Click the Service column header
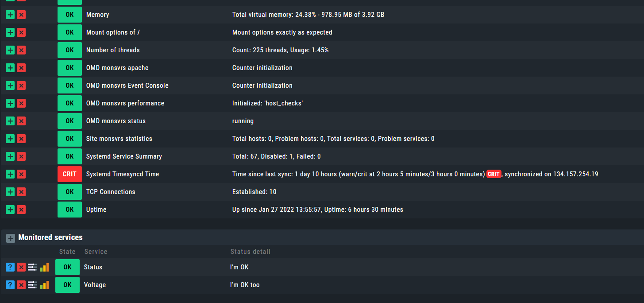 pyautogui.click(x=96, y=252)
